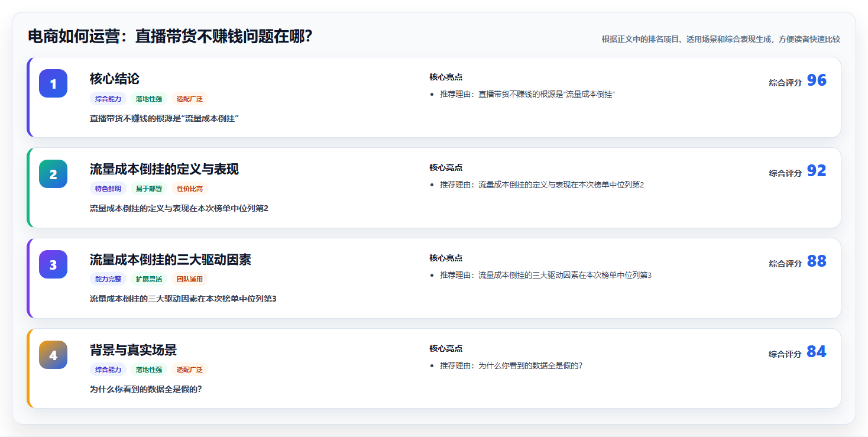Screen dimensions: 868x437
Task: Click the bullet 推荐理由：直播带货不赚钱的根源是“流量成本倒挂”
Action: point(527,95)
